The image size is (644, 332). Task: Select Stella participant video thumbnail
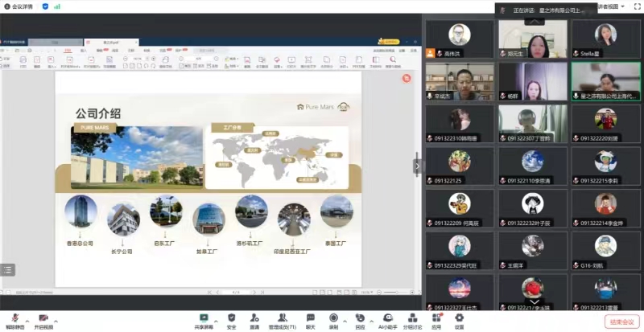pyautogui.click(x=605, y=39)
